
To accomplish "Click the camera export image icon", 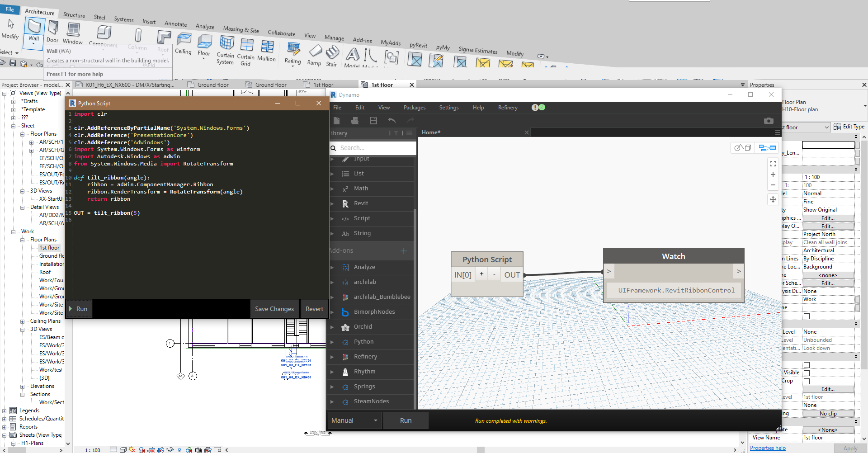I will pyautogui.click(x=769, y=121).
